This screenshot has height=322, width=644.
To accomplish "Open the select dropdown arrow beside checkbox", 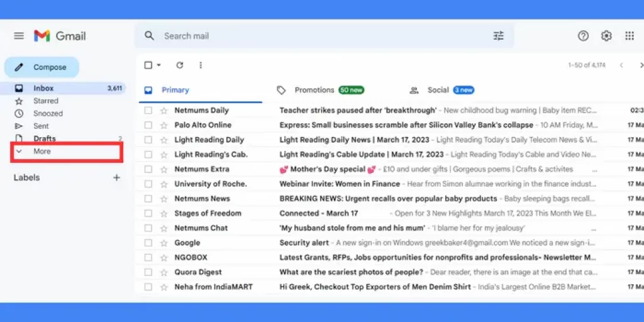I will 159,65.
